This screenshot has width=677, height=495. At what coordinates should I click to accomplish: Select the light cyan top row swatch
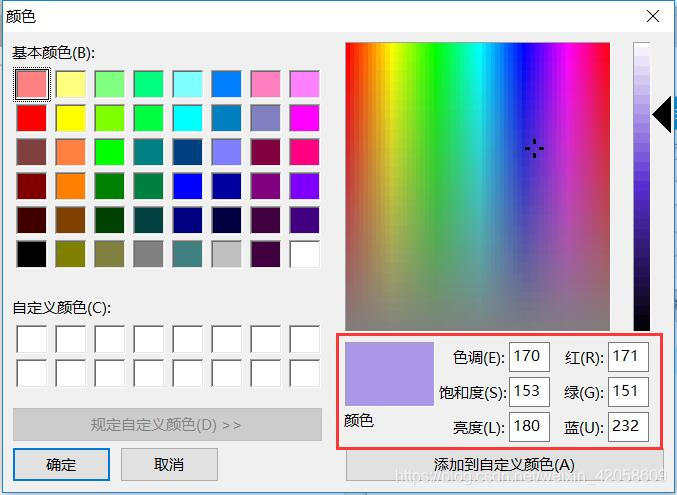[187, 84]
